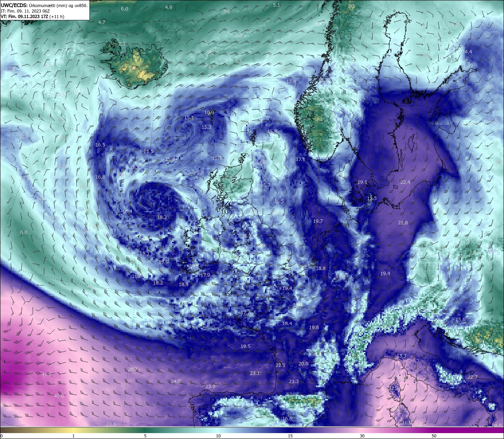Click the 20.0 value label

pyautogui.click(x=303, y=364)
